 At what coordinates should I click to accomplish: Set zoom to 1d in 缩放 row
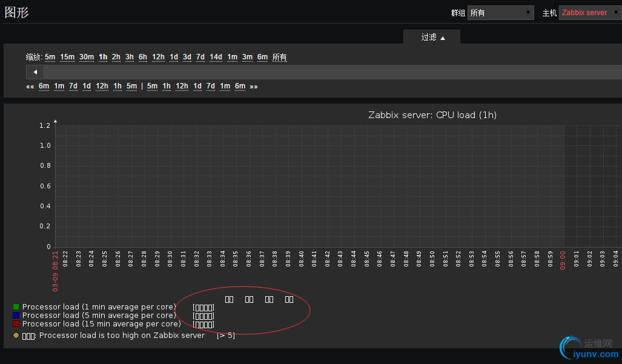coord(174,57)
